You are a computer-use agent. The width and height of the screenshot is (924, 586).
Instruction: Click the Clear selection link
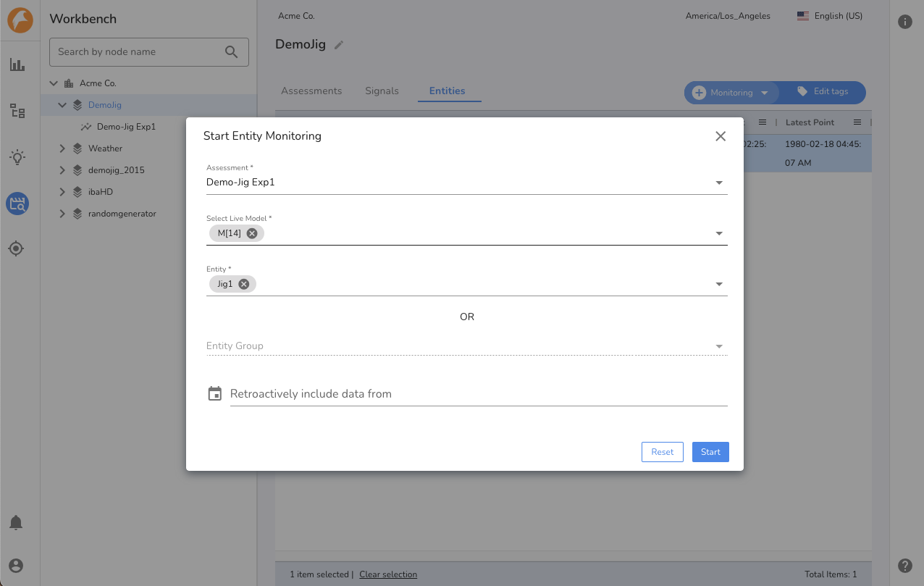point(388,574)
